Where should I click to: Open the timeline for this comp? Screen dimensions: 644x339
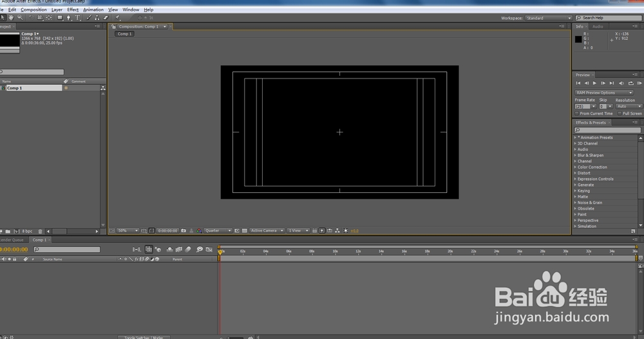[329, 231]
